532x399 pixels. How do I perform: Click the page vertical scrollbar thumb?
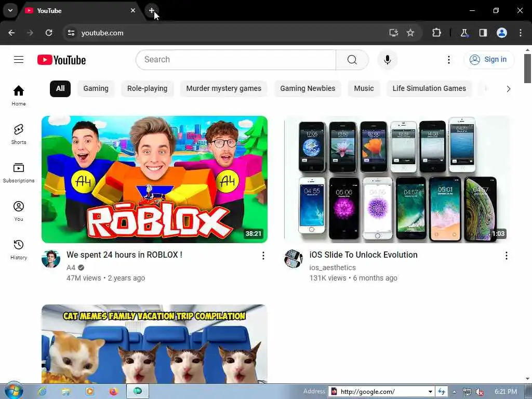527,68
